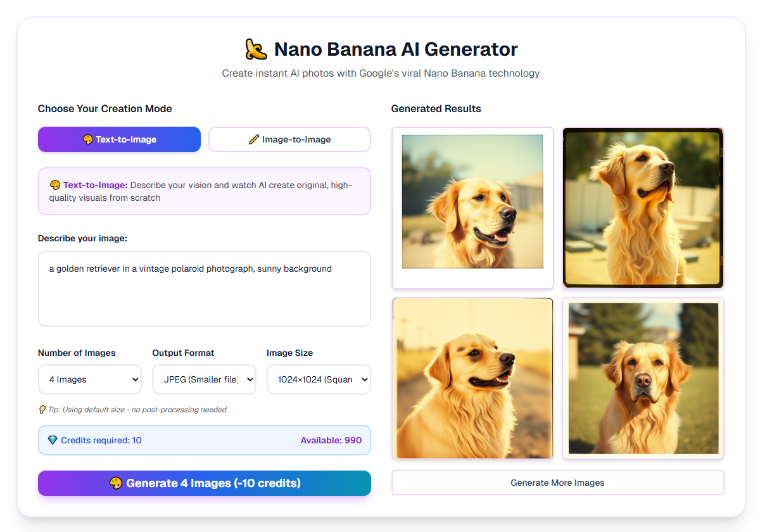Viewport: 760px width, 532px height.
Task: Select the top-right dark-framed retriever image
Action: pos(643,208)
